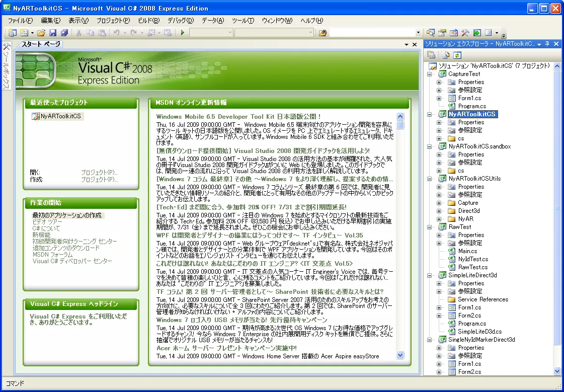Click the MSDN フォーラム link
564x392 pixels.
(52, 254)
